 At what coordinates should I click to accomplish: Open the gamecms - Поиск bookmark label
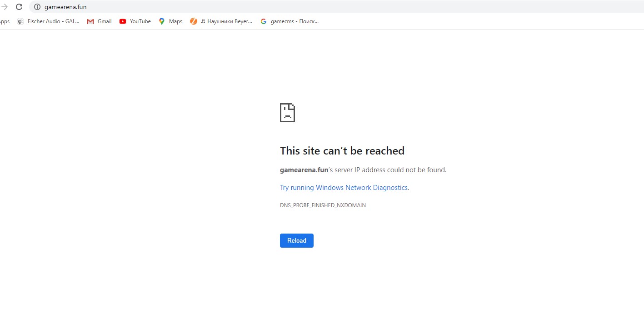[295, 21]
